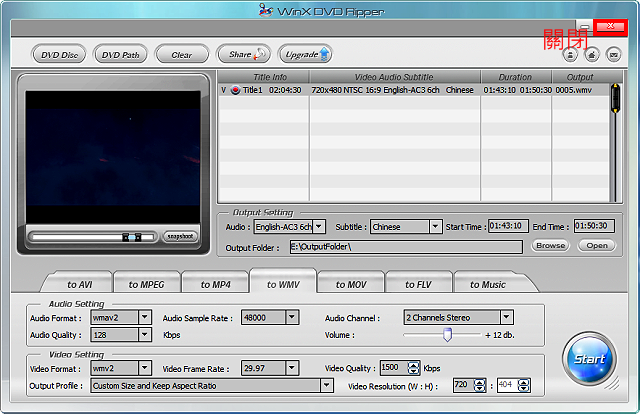Click the Output column header
The image size is (640, 414).
(580, 77)
